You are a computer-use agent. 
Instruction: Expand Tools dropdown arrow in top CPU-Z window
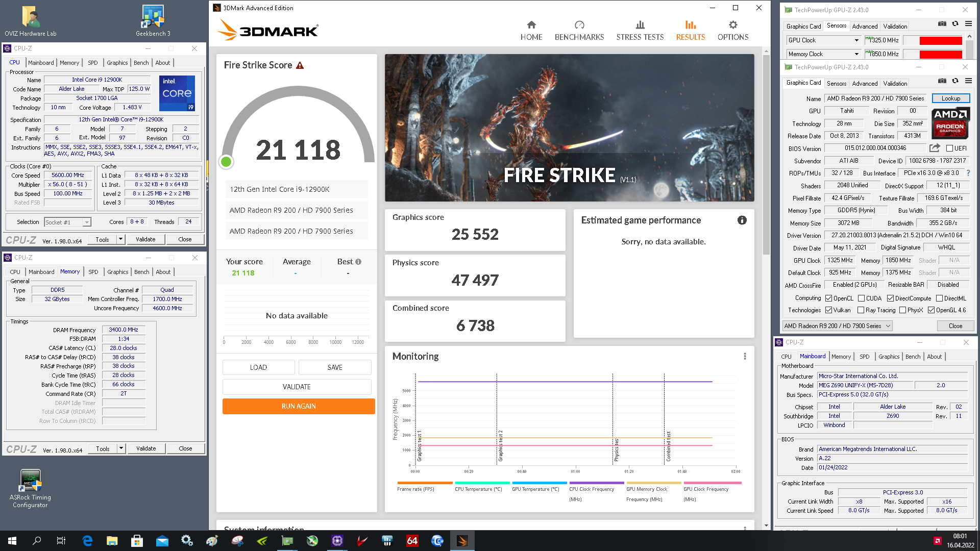pos(120,239)
